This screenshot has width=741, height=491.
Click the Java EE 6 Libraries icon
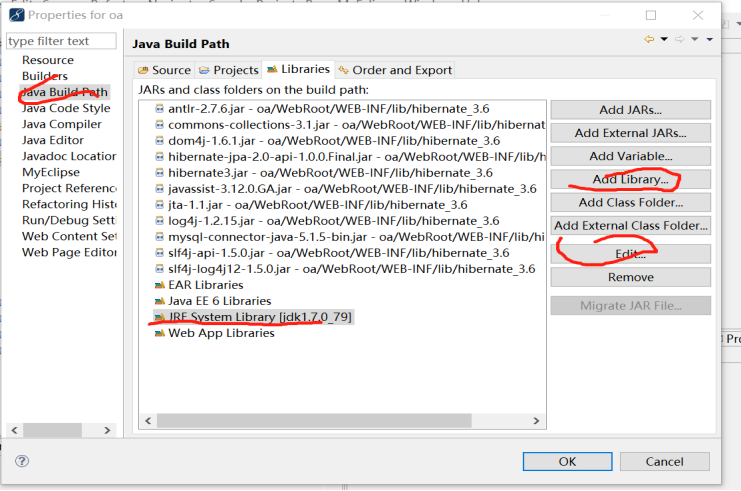[x=160, y=301]
